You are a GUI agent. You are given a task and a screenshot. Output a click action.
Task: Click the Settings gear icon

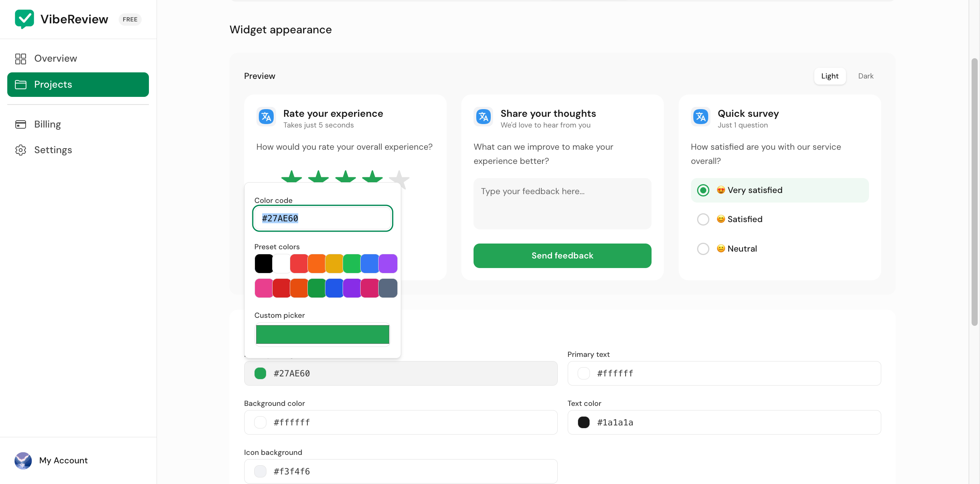click(21, 150)
